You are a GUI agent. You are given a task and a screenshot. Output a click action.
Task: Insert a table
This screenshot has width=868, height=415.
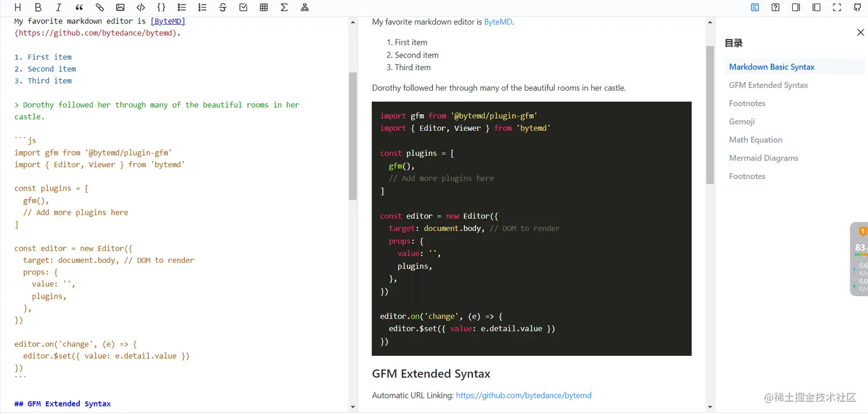(x=263, y=7)
